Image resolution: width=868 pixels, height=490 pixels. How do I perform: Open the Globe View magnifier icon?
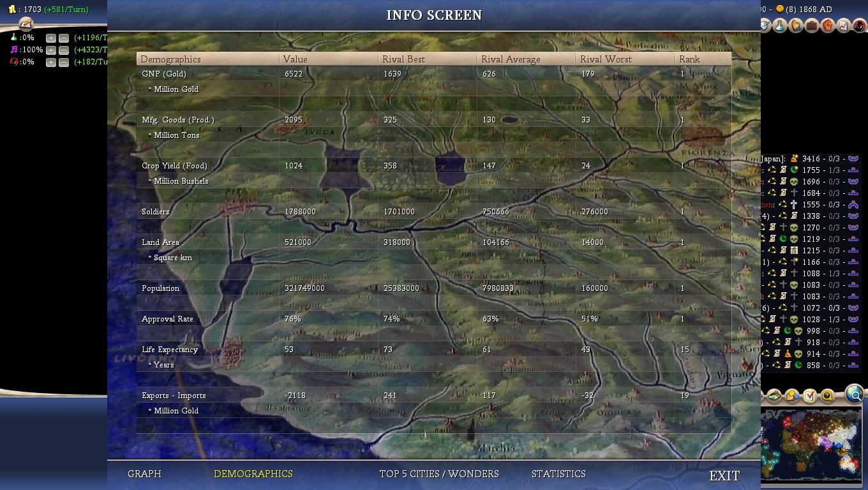[855, 394]
